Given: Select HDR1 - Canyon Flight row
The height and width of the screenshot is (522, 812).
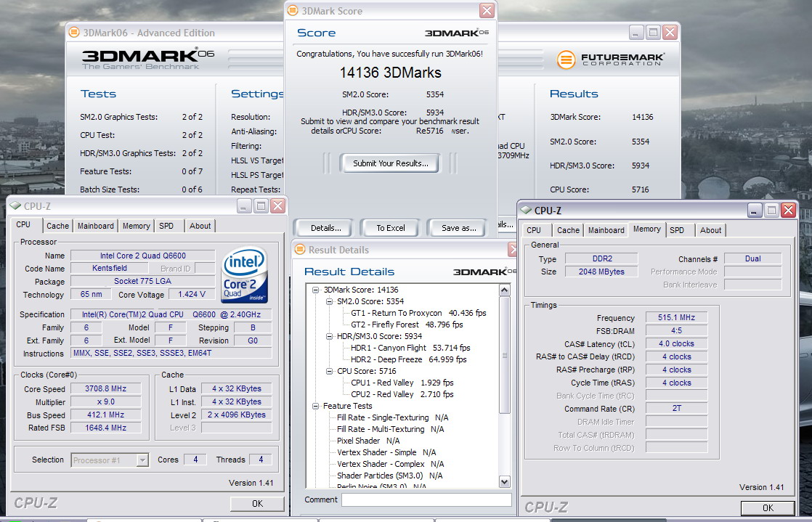Looking at the screenshot, I should point(410,348).
